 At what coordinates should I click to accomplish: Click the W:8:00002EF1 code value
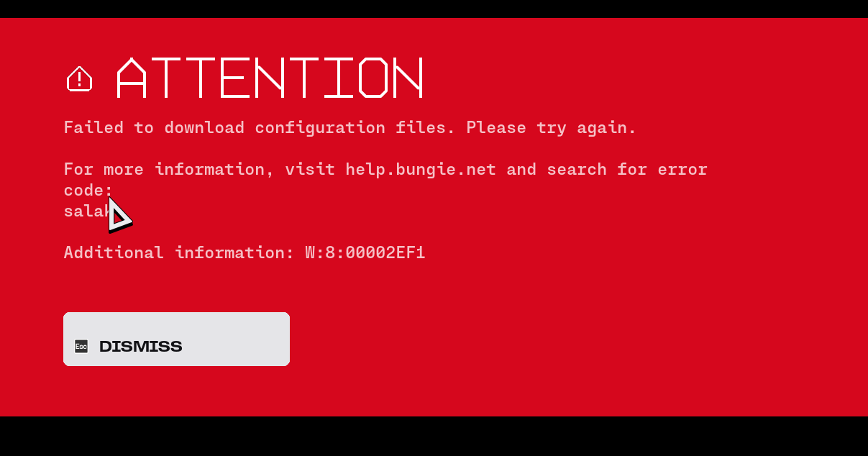pos(365,253)
